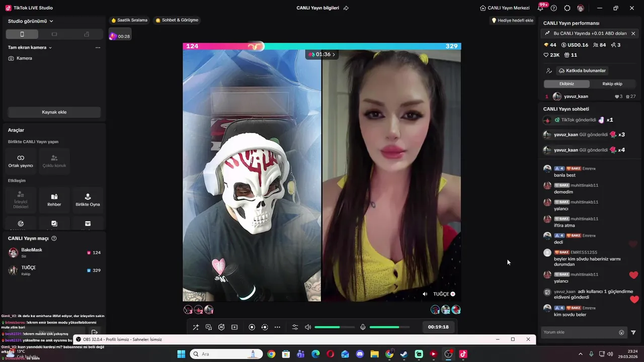Open Steam from the taskbar
644x362 pixels.
(x=404, y=354)
